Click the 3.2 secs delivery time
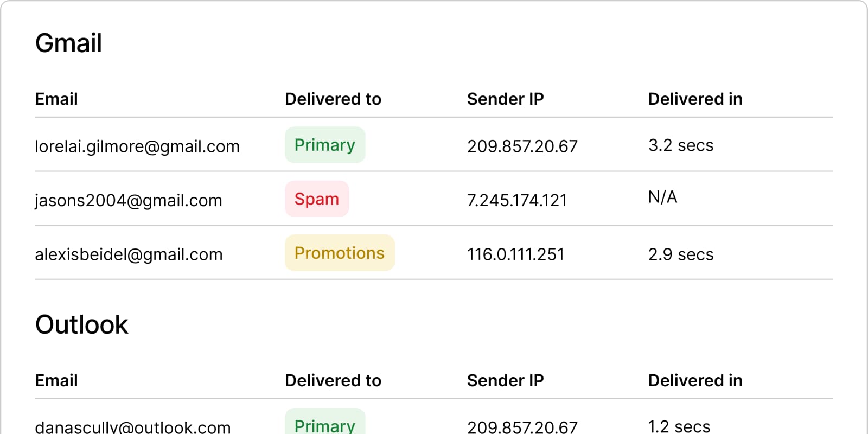Screen dimensions: 868x434 pos(680,145)
